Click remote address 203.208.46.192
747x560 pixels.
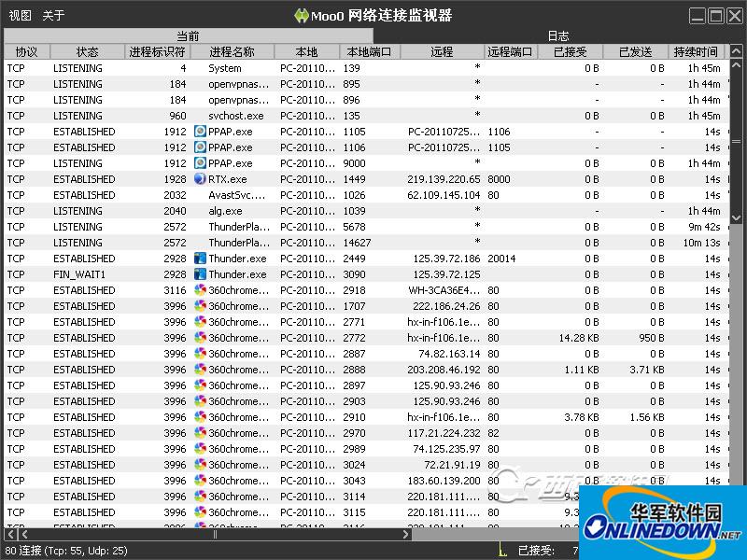click(444, 370)
